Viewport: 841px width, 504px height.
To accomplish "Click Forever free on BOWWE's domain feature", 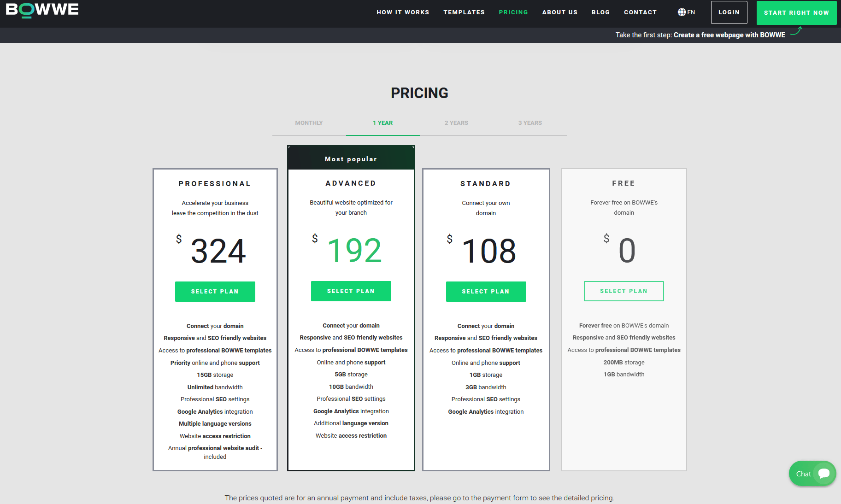I will (624, 326).
